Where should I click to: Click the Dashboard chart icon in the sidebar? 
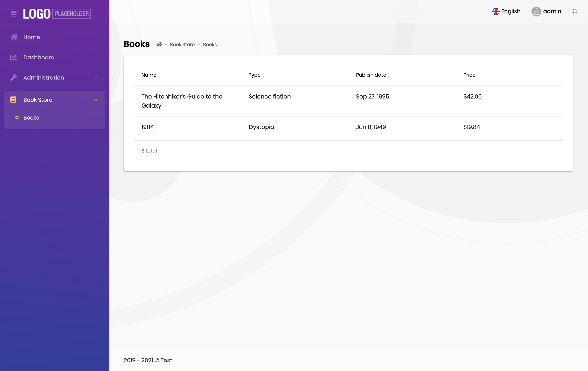pyautogui.click(x=14, y=57)
